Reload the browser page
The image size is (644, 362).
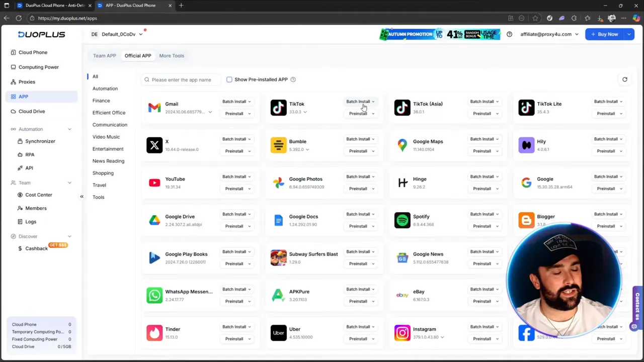(x=19, y=18)
